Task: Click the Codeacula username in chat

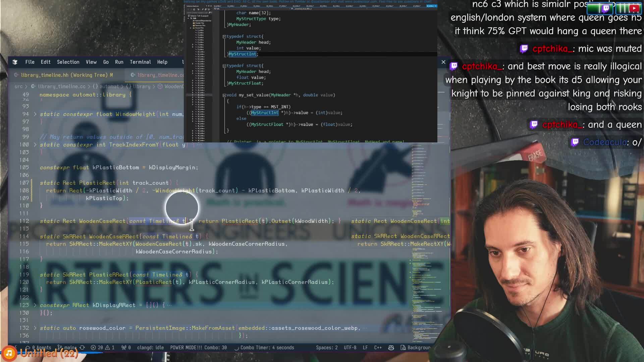Action: tap(605, 142)
